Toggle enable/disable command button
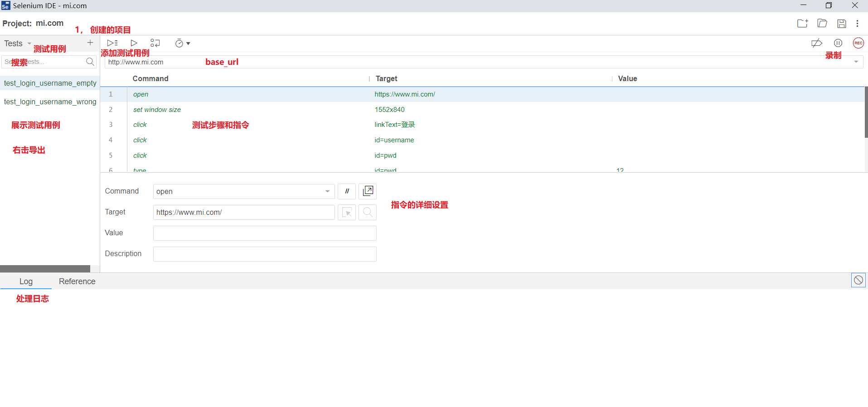The width and height of the screenshot is (868, 407). [x=347, y=191]
